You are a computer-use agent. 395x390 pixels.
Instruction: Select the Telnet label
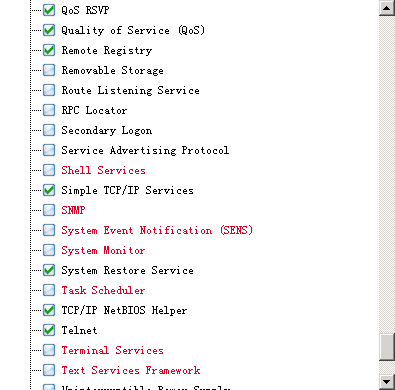pyautogui.click(x=79, y=330)
